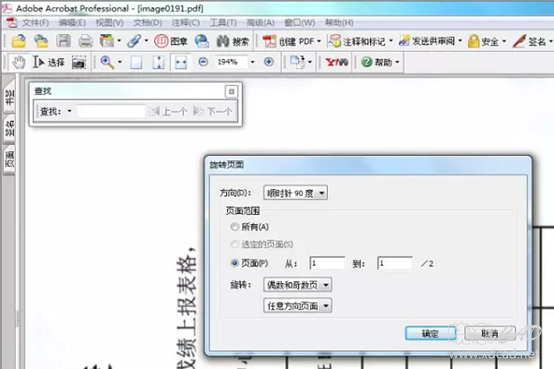This screenshot has height=369, width=554.
Task: Open the 任意方向页面 dropdown
Action: coord(297,305)
